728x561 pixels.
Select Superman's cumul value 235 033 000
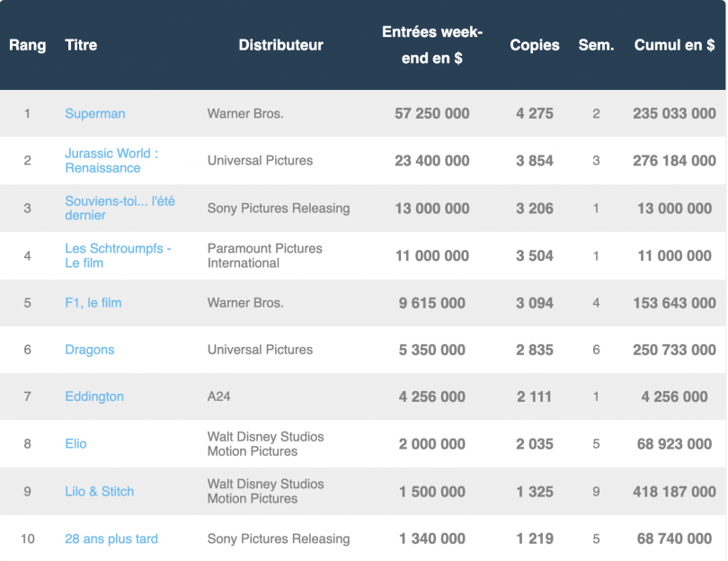pos(674,113)
